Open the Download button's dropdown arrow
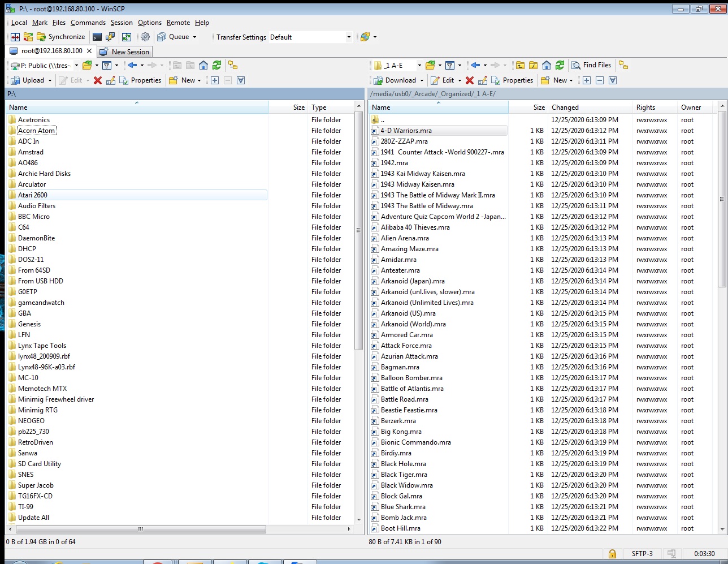Screen dimensions: 728x564 (422, 80)
